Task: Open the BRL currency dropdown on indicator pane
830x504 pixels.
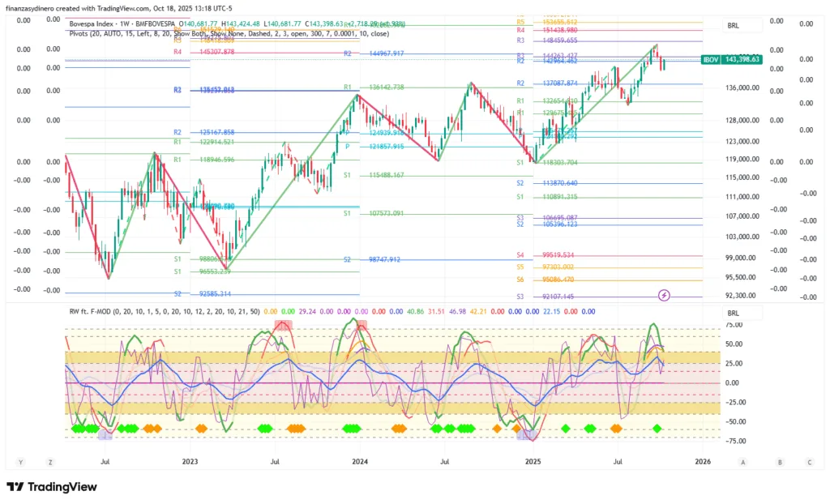Action: (734, 313)
